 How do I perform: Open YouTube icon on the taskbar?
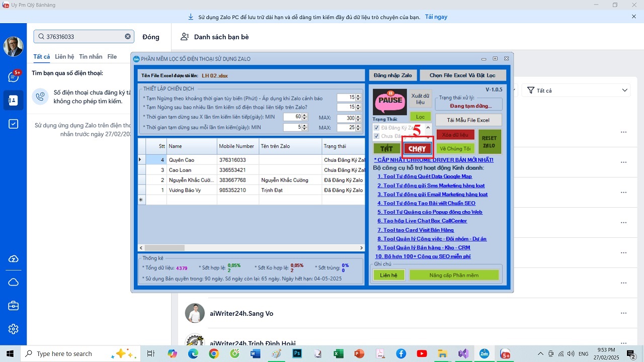pyautogui.click(x=422, y=353)
